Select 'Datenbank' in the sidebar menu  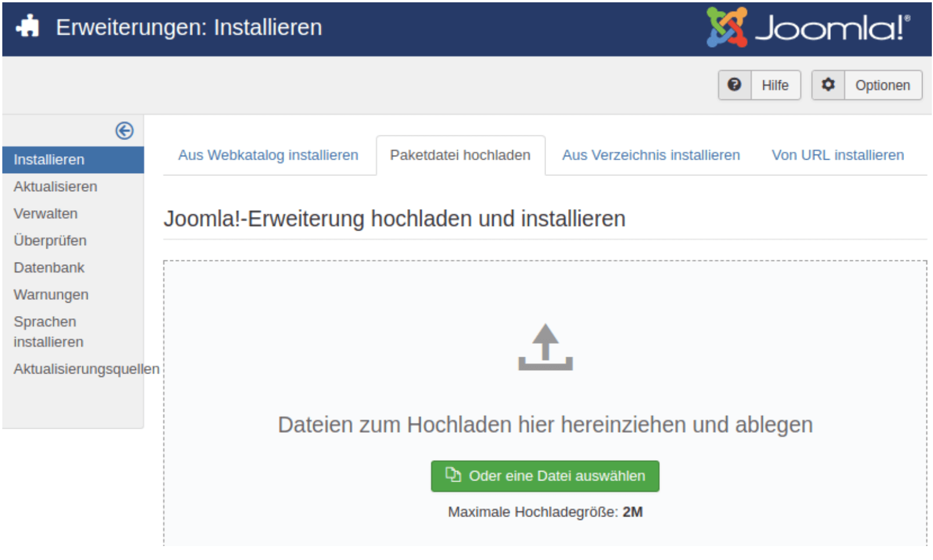(49, 268)
